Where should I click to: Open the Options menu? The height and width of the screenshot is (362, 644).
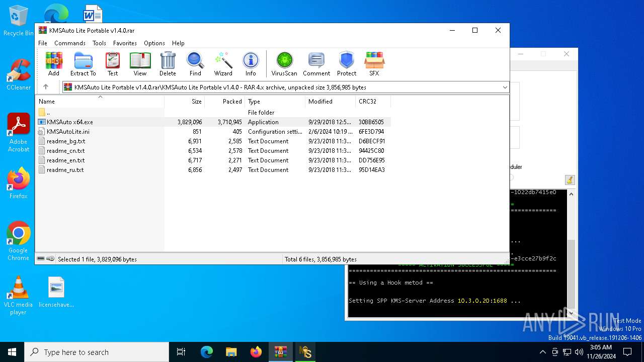coord(154,43)
